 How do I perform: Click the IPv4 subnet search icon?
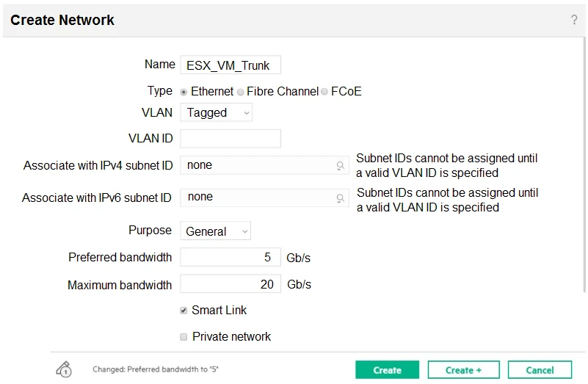pos(341,166)
